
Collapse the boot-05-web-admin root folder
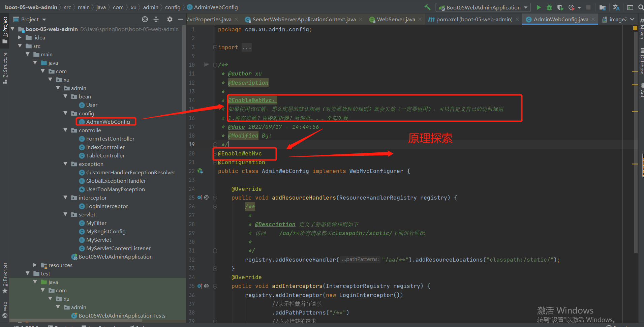tap(12, 29)
